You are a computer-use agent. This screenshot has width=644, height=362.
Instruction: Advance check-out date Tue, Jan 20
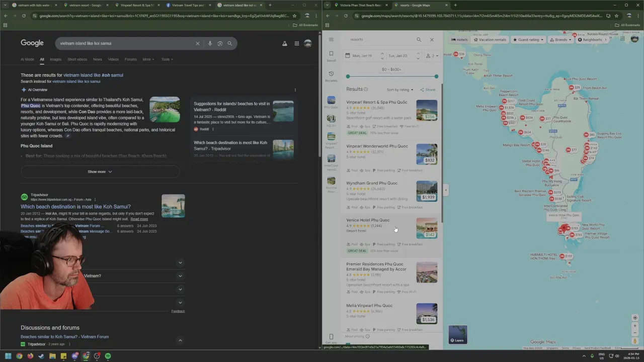point(418,54)
